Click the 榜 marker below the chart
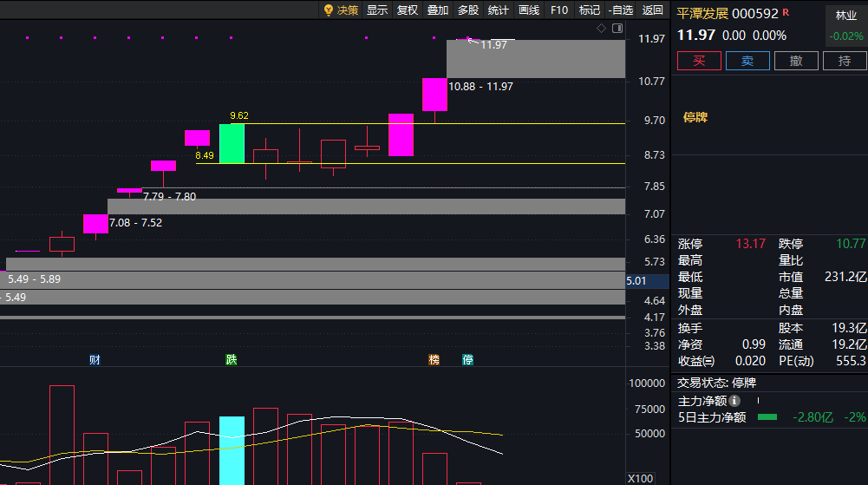 [434, 360]
